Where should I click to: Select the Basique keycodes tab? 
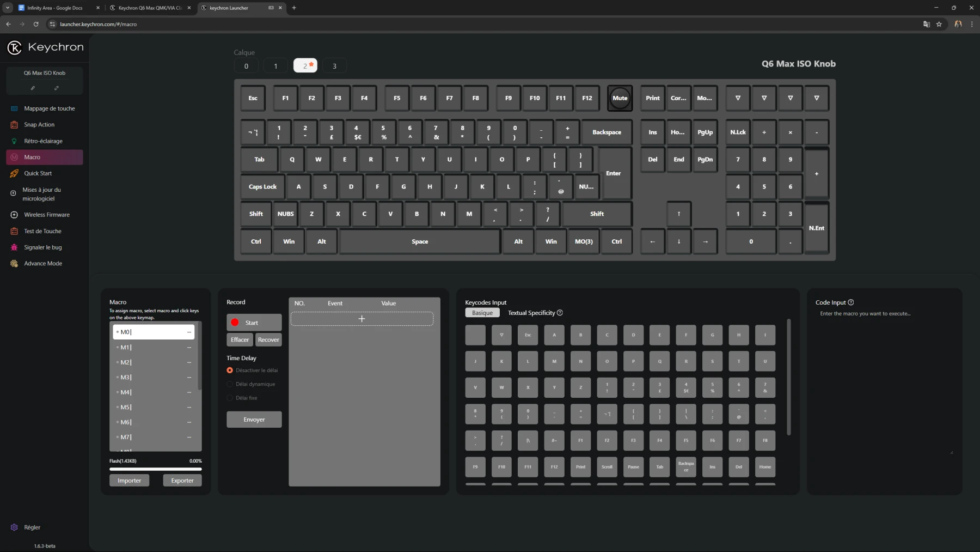click(x=482, y=313)
